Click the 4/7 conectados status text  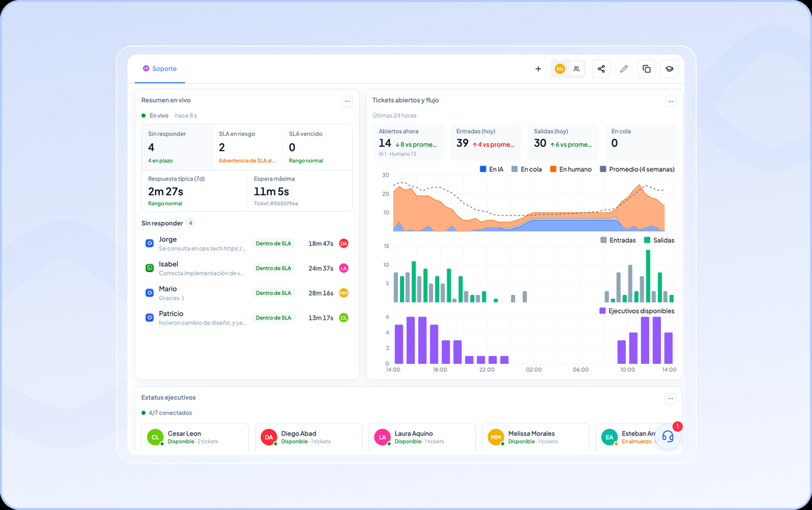pyautogui.click(x=171, y=413)
